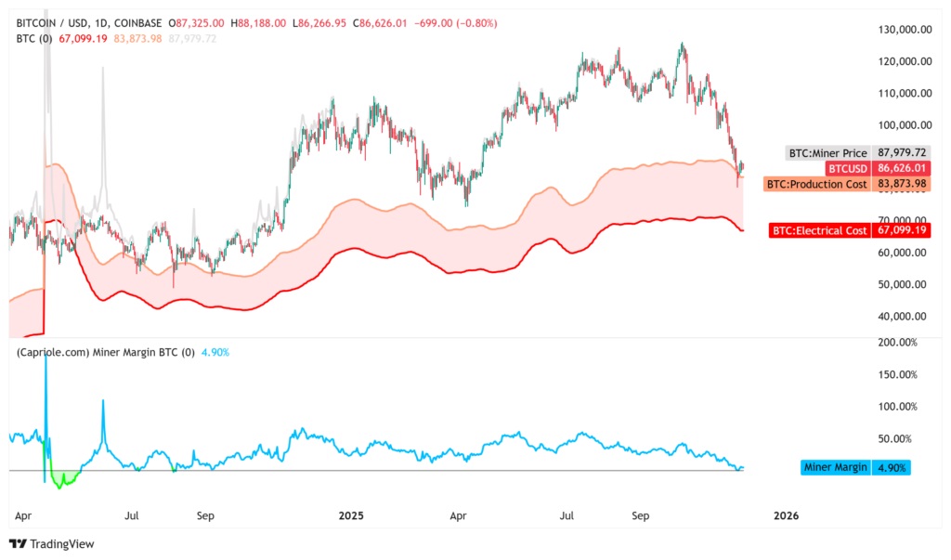Click the 200.00% margin axis tick
This screenshot has height=560, width=951.
coord(898,343)
